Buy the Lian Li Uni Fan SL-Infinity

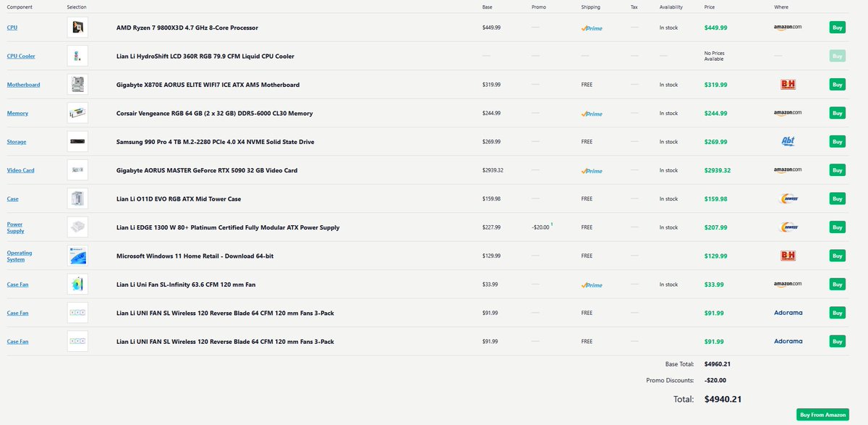pyautogui.click(x=837, y=285)
